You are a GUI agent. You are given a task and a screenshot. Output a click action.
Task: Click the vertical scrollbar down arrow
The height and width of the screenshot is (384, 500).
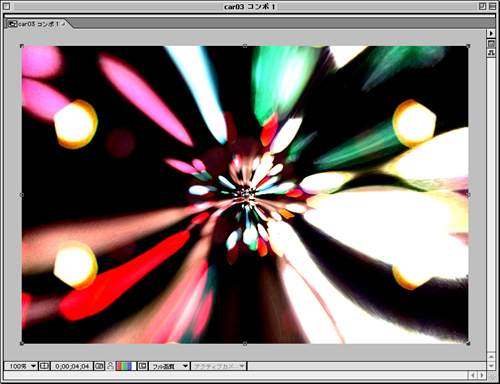(491, 366)
